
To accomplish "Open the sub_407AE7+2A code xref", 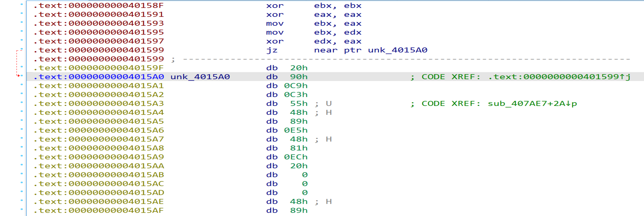I will coord(532,104).
